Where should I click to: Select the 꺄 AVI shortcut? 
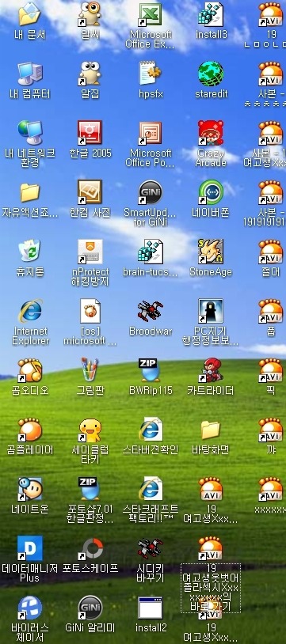click(x=270, y=429)
